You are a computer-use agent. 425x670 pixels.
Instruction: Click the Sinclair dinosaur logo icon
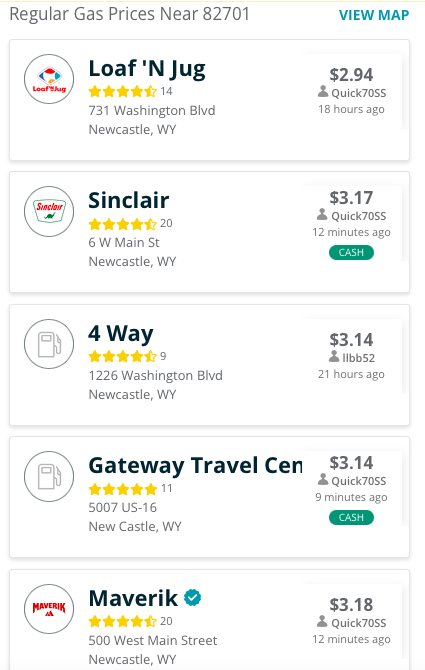point(49,212)
